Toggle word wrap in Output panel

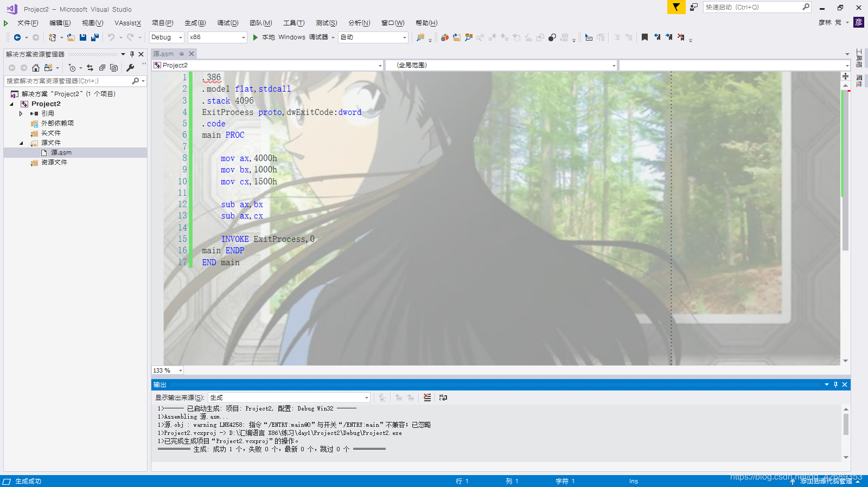coord(443,398)
